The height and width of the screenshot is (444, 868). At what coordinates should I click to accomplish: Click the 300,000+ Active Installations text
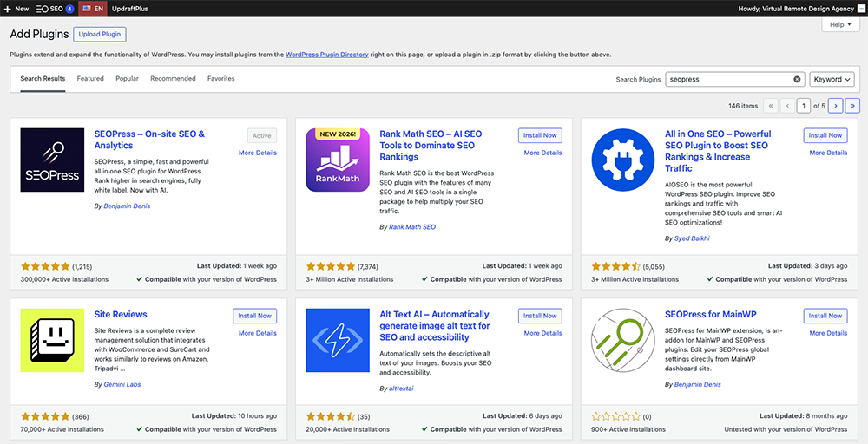pos(64,279)
